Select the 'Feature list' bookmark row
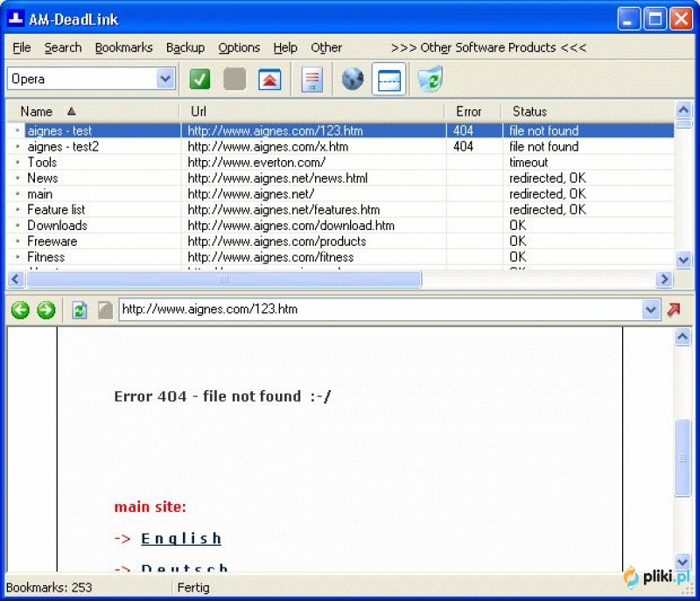Viewport: 700px width, 601px height. point(340,210)
